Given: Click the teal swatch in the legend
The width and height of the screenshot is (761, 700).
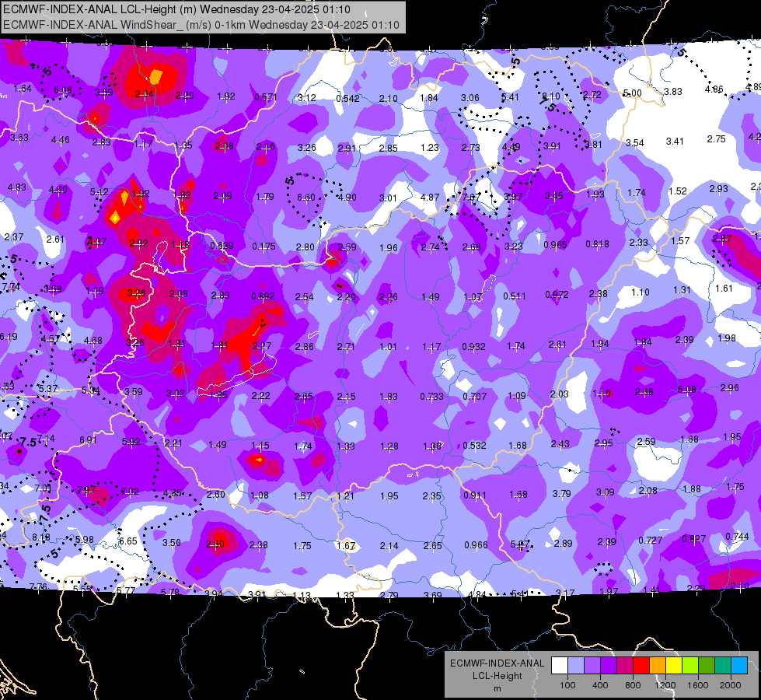Looking at the screenshot, I should (x=723, y=665).
